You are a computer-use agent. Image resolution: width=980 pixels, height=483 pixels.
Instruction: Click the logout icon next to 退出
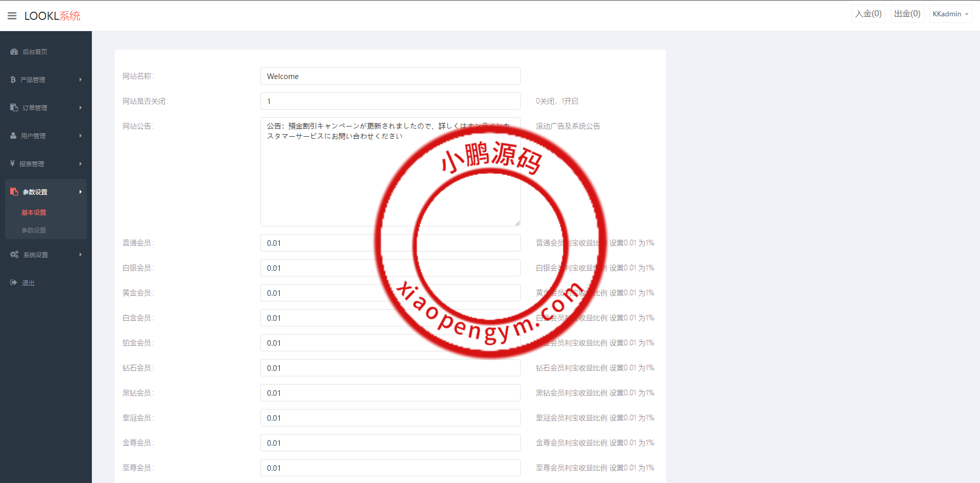click(x=13, y=283)
